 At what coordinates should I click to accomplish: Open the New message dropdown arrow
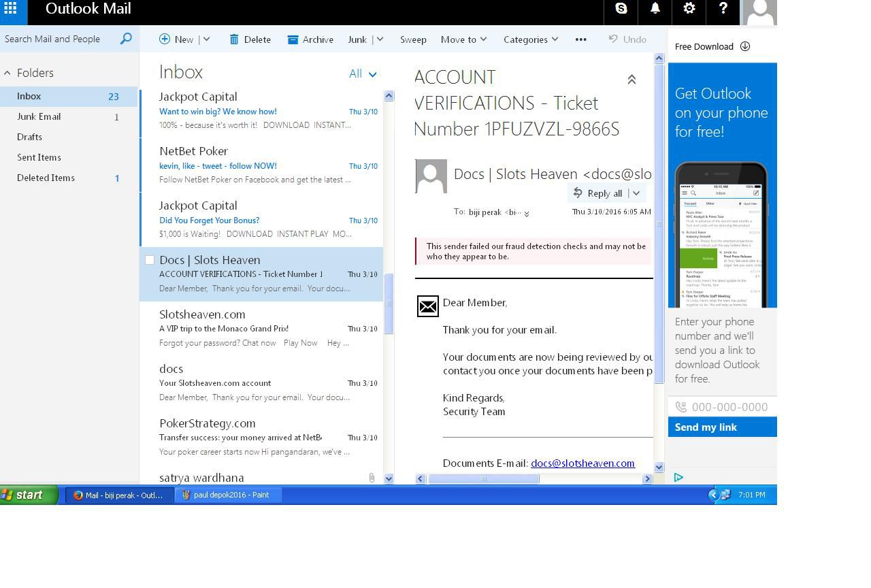click(207, 39)
